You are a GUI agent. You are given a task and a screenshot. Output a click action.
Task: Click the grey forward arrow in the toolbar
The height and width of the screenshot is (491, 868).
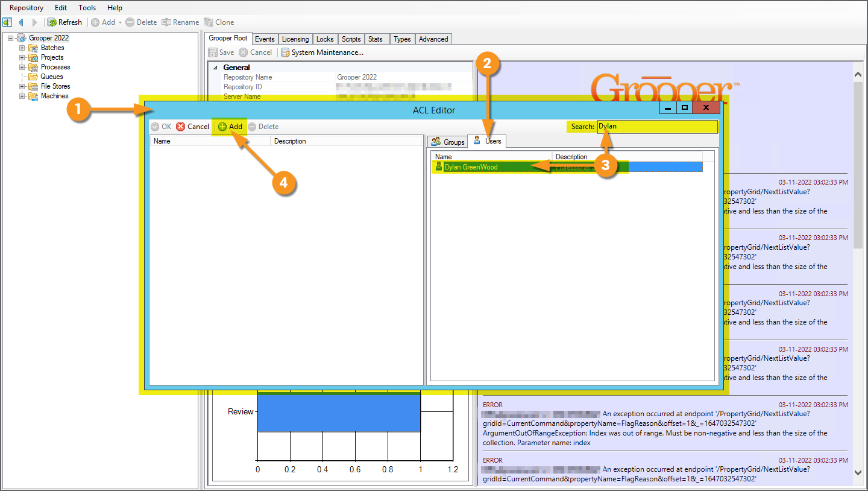[x=34, y=22]
